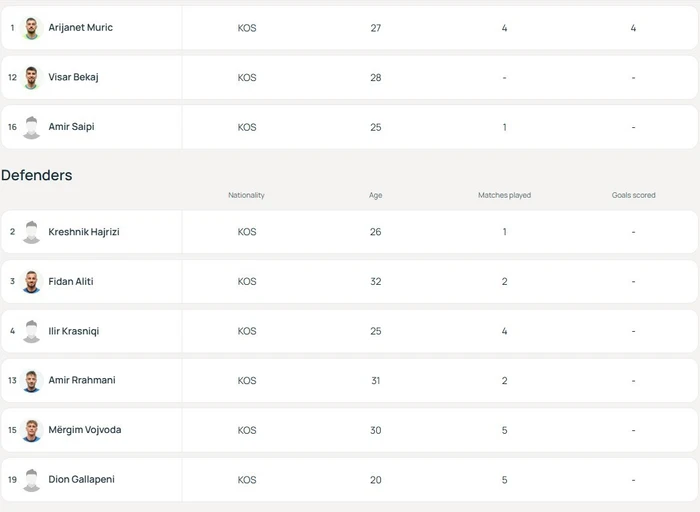Click Dion Gallapeni's placeholder avatar
The width and height of the screenshot is (700, 512).
coord(32,480)
